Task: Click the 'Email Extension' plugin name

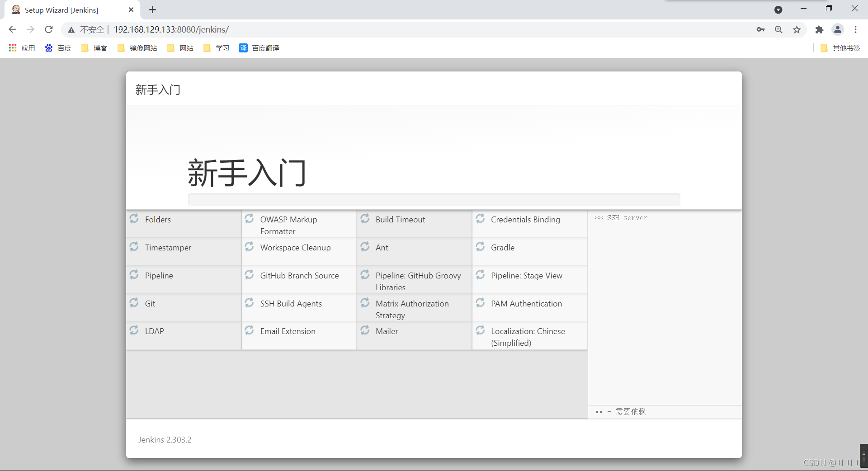Action: click(288, 331)
